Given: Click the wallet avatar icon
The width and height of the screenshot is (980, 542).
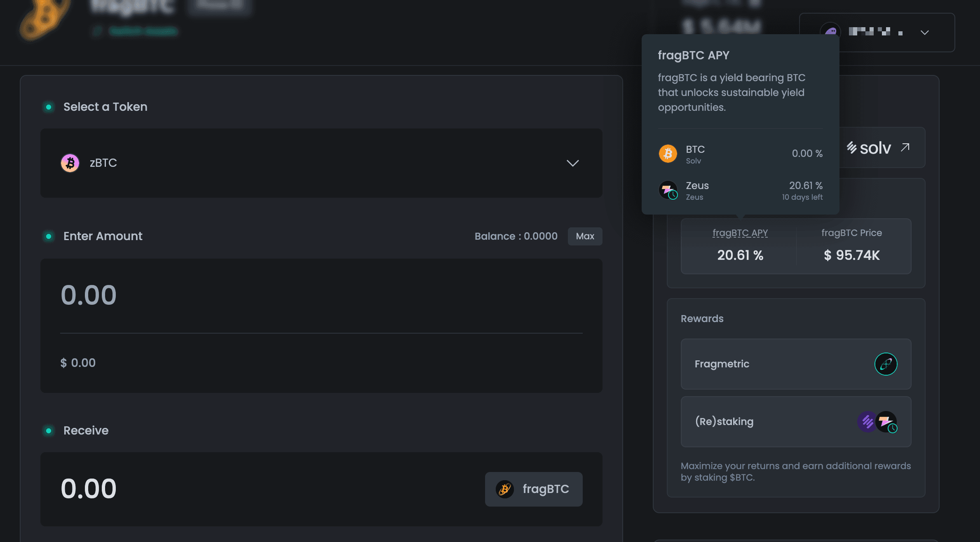Looking at the screenshot, I should tap(830, 32).
